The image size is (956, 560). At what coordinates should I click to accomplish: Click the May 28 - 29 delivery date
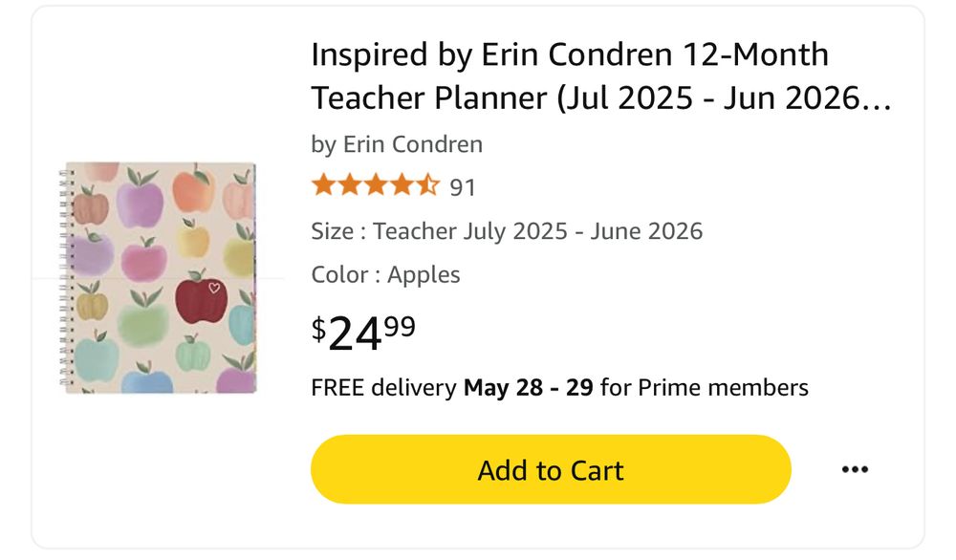528,388
